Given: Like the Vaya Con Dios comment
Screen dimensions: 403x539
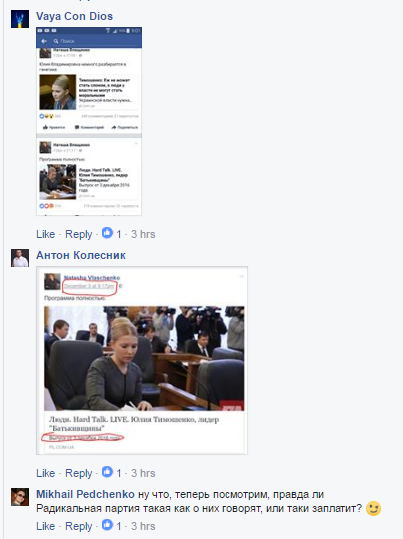Looking at the screenshot, I should tap(45, 234).
